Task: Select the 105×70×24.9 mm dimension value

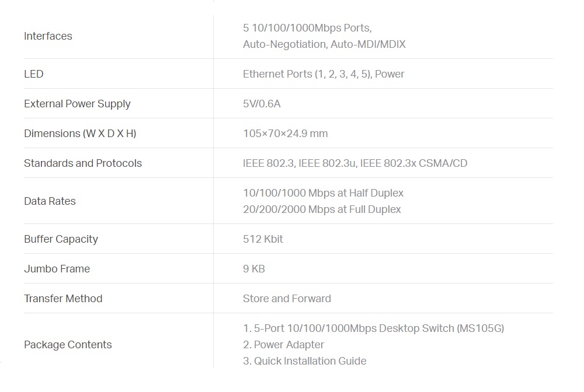Action: point(286,134)
